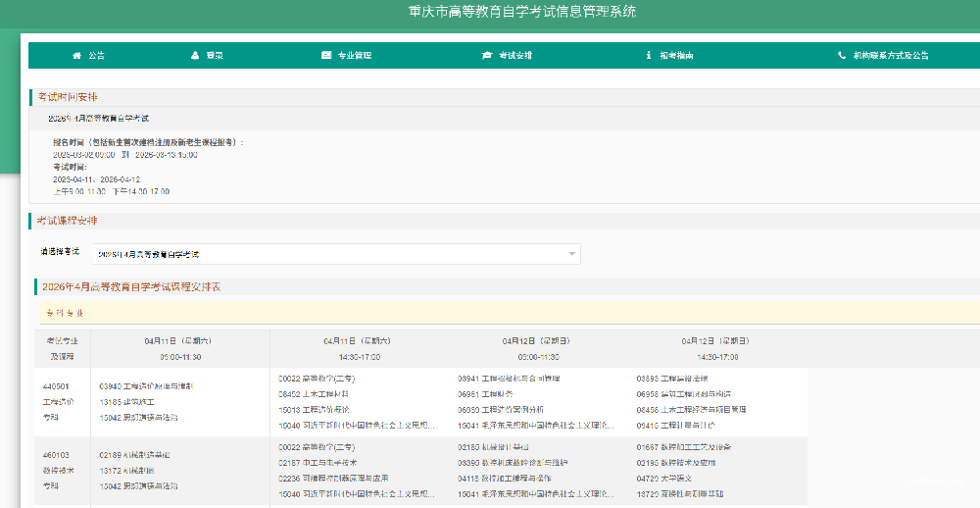Open the 报考指南 menu label
This screenshot has width=980, height=508.
click(676, 56)
